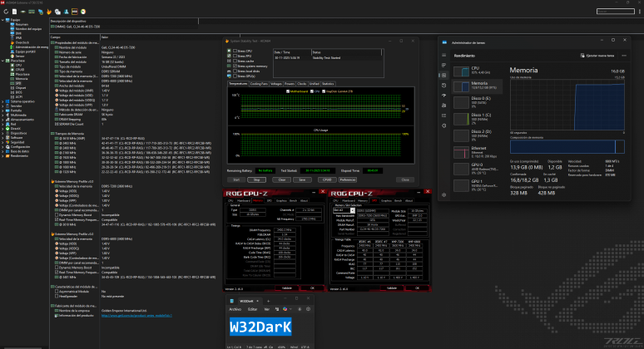Click the DirectX icon in AIDA64 tree

pyautogui.click(x=9, y=129)
